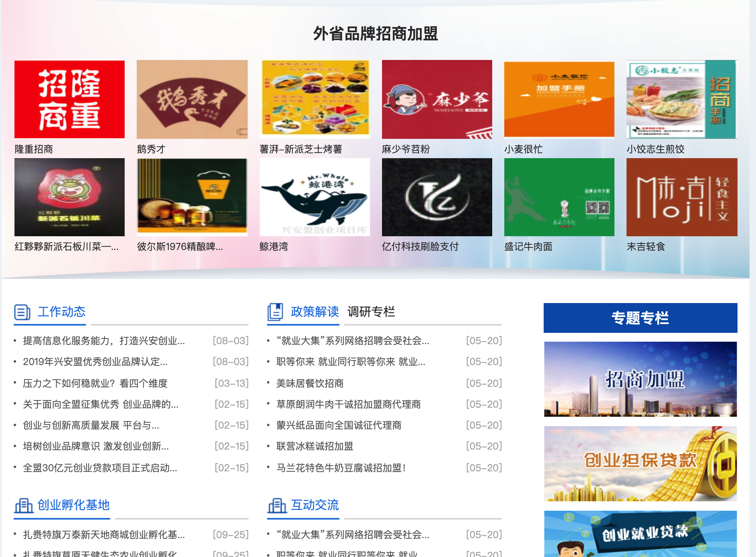Open item 草原朗润牛肉干诚招加盟商代理商

coord(349,404)
